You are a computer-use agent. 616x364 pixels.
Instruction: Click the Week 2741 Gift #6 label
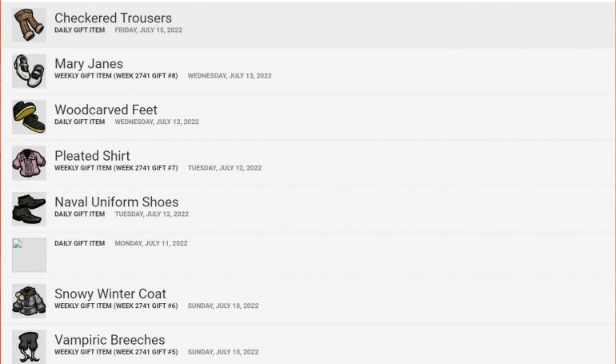pyautogui.click(x=116, y=306)
